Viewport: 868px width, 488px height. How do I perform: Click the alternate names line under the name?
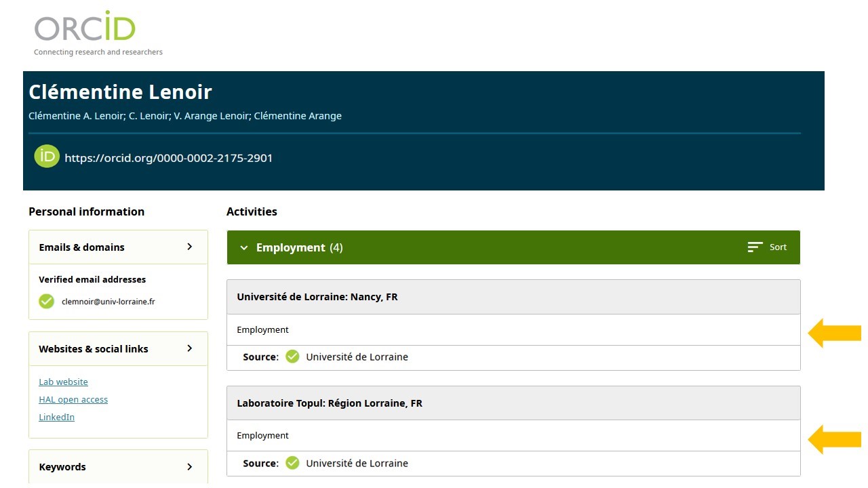tap(185, 116)
